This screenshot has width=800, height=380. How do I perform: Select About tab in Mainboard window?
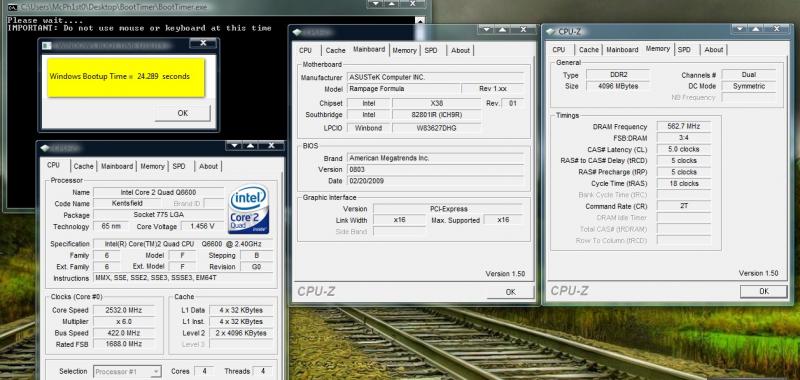460,50
